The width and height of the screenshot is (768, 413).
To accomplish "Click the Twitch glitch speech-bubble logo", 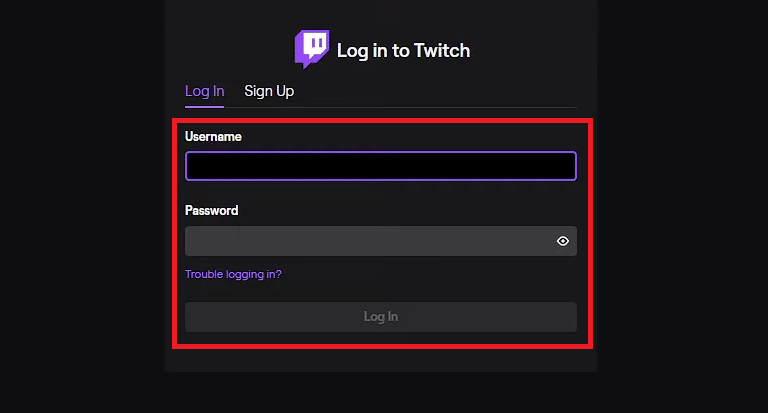I will tap(312, 49).
